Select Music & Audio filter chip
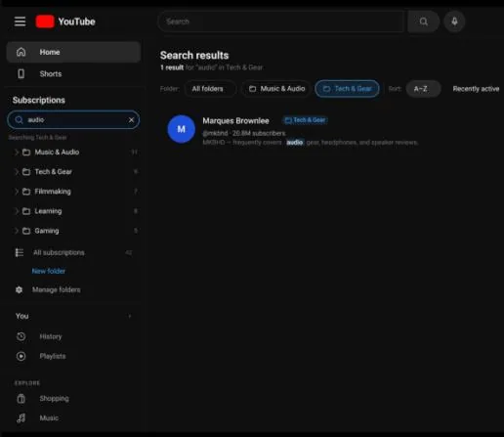The width and height of the screenshot is (504, 437). [276, 89]
